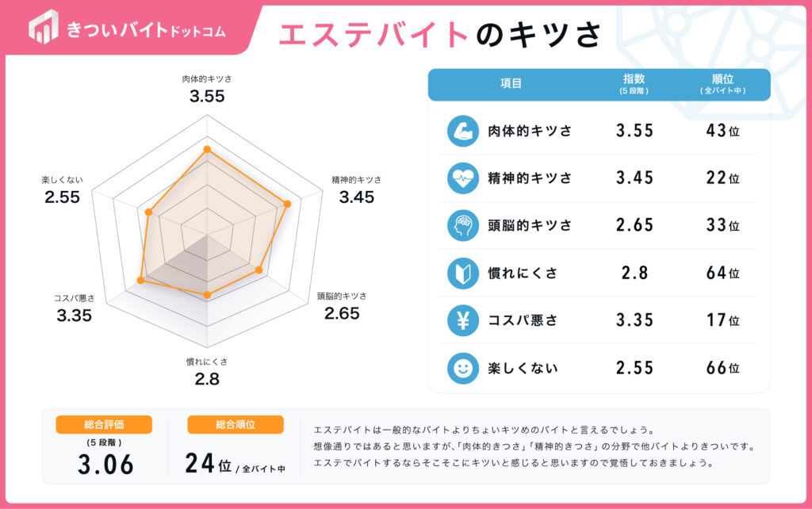Click the smiley face icon for 楽しくない
Viewport: 812px width, 509px height.
[x=462, y=368]
